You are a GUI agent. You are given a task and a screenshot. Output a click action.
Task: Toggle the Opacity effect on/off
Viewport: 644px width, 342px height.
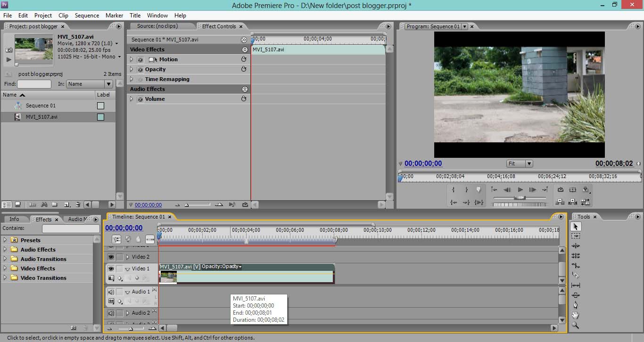(140, 70)
